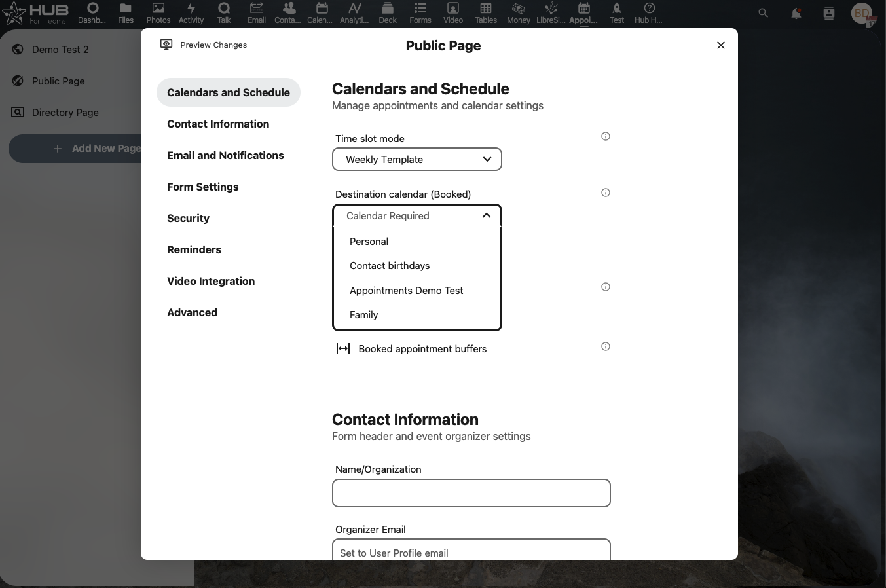Select Personal calendar option
The height and width of the screenshot is (588, 886).
click(x=417, y=242)
